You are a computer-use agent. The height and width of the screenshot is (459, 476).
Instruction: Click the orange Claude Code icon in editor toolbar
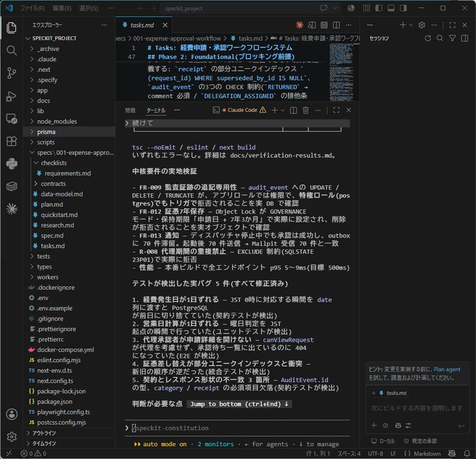[x=300, y=25]
